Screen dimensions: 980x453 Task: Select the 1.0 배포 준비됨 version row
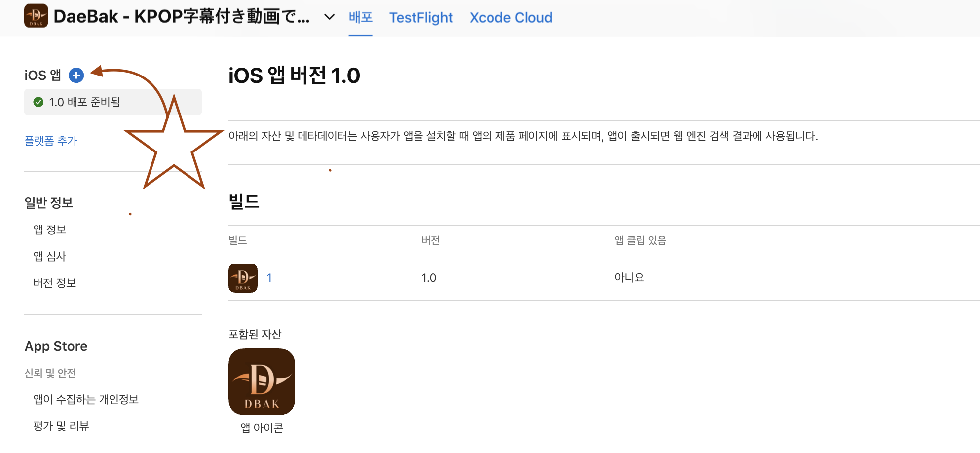click(x=113, y=102)
